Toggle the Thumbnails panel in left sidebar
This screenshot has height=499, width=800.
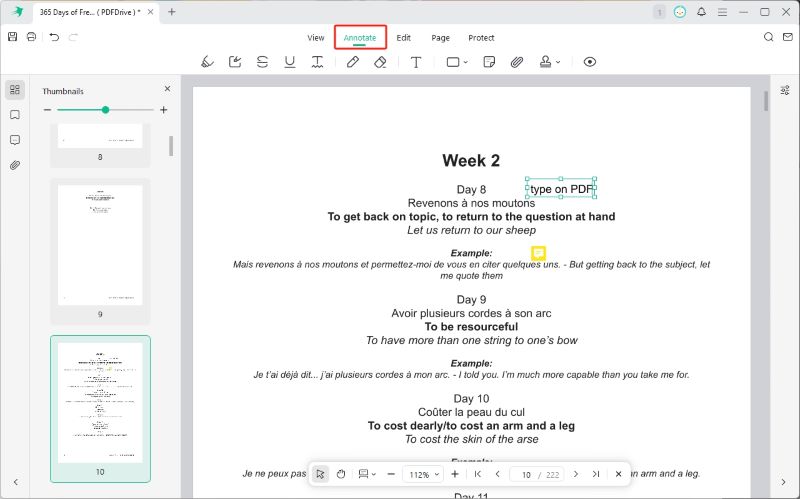click(15, 90)
